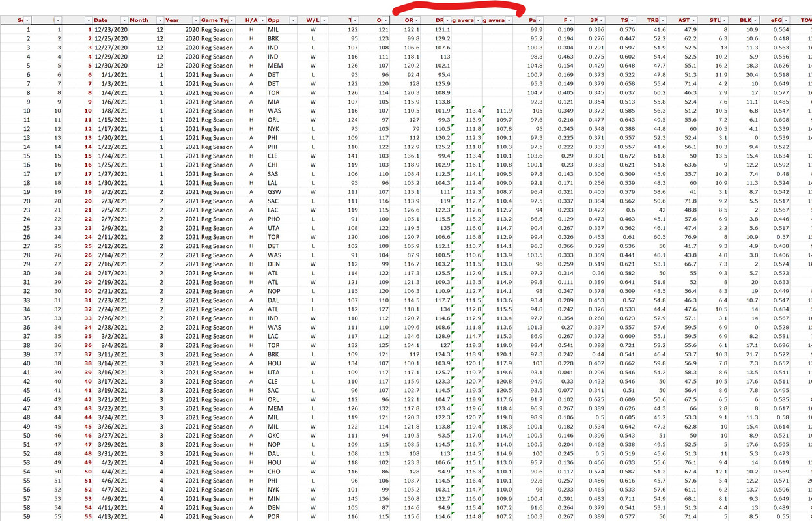Open the Sc column filter dropdown
812x521 pixels.
point(27,21)
